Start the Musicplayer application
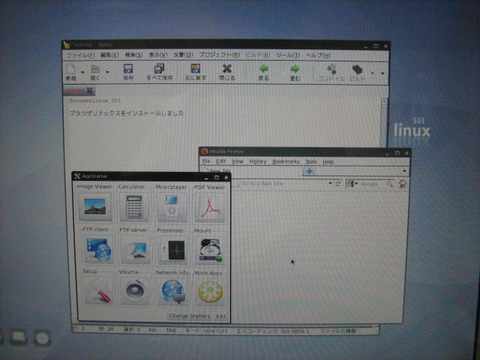This screenshot has width=480, height=360. pos(172,207)
